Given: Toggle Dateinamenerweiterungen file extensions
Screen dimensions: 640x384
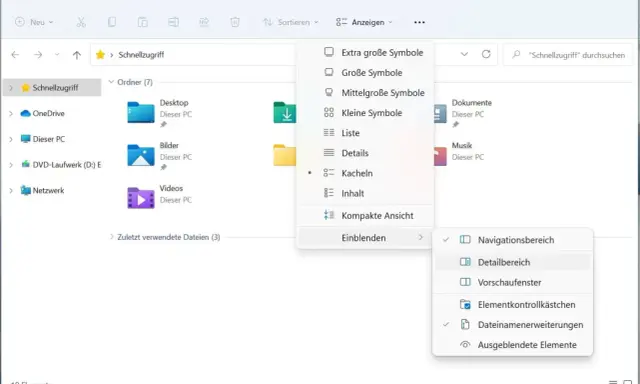Looking at the screenshot, I should [512, 325].
